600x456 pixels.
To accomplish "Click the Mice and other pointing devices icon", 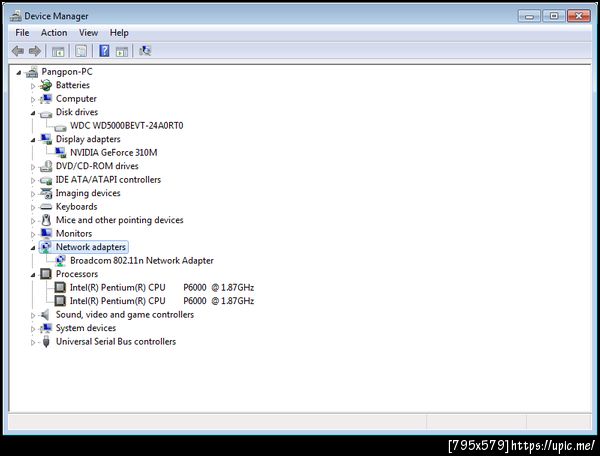I will (46, 220).
